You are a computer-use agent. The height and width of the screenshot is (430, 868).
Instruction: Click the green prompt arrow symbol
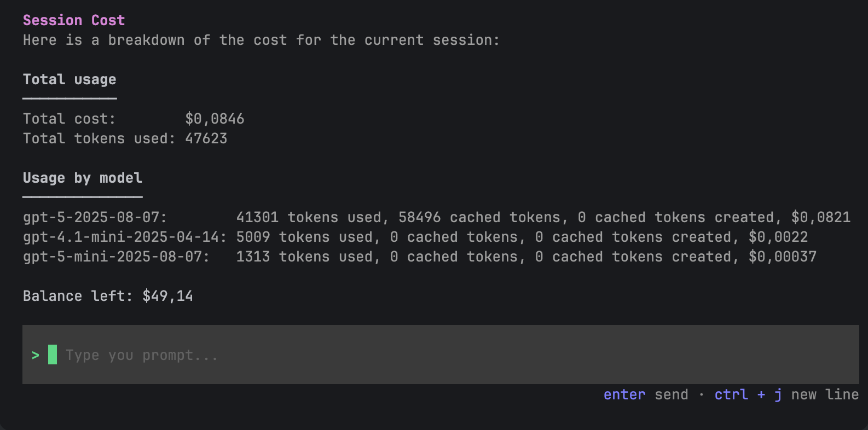[36, 355]
